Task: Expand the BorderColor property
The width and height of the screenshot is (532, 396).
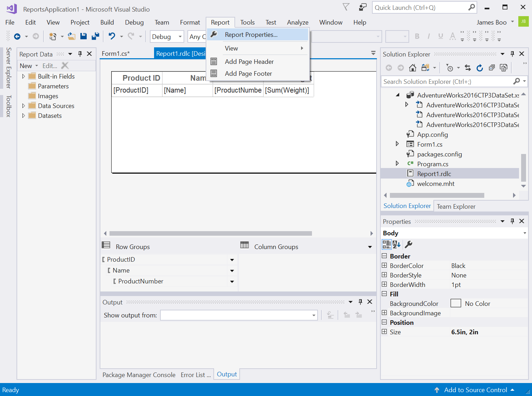Action: pyautogui.click(x=384, y=265)
